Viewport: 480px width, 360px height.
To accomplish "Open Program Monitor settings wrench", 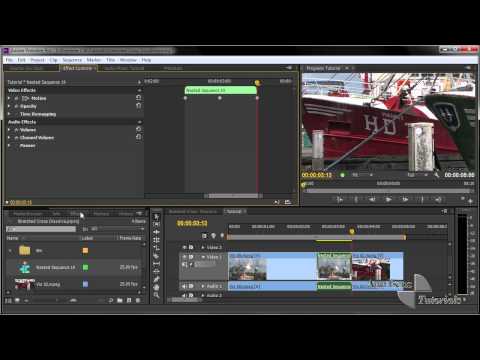I will pos(437,175).
